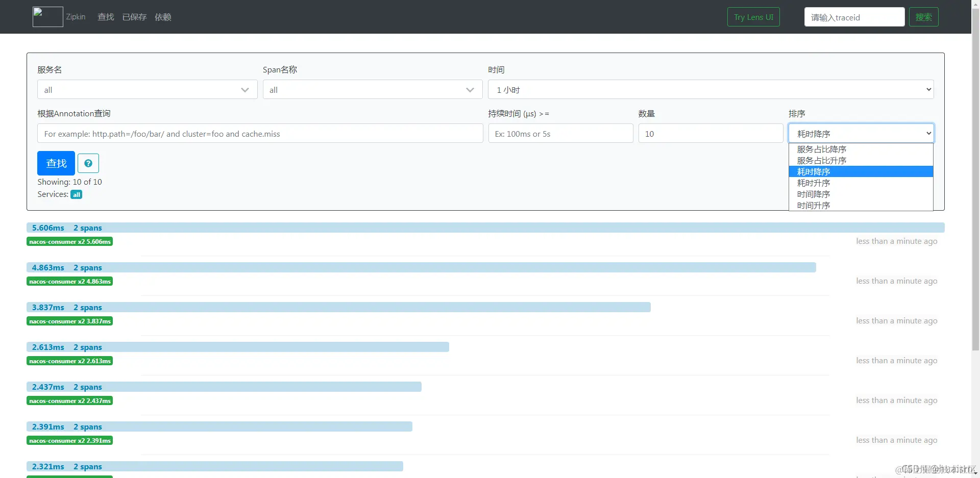The image size is (980, 478).
Task: Open the 已保存 navigation tab
Action: tap(134, 17)
